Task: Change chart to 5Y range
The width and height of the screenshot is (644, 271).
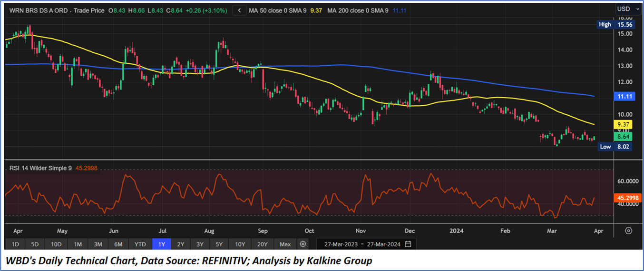Action: coord(219,244)
